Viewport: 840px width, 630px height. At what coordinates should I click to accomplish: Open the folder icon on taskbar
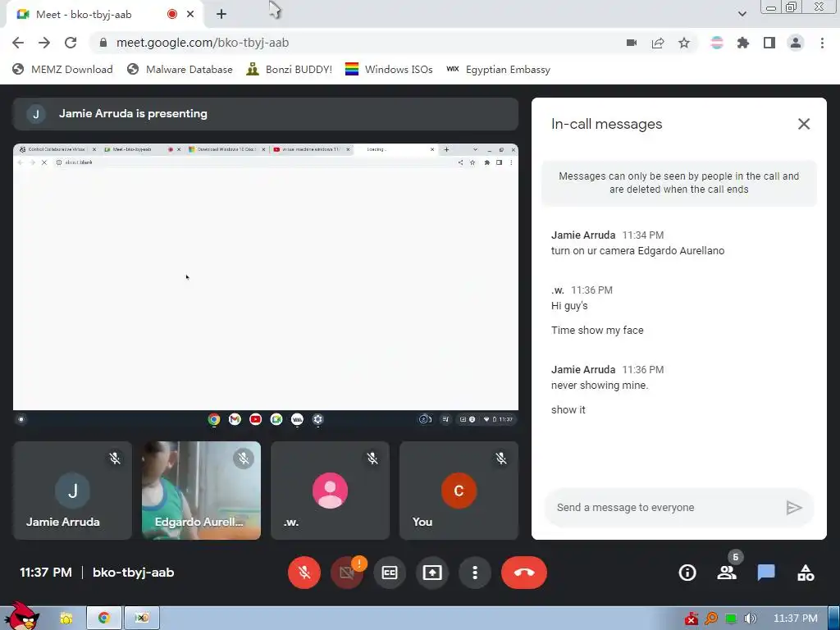point(66,619)
